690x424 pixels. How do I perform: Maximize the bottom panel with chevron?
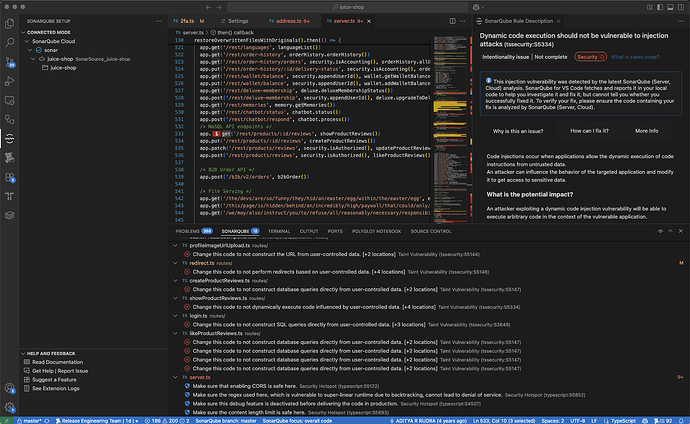[670, 231]
